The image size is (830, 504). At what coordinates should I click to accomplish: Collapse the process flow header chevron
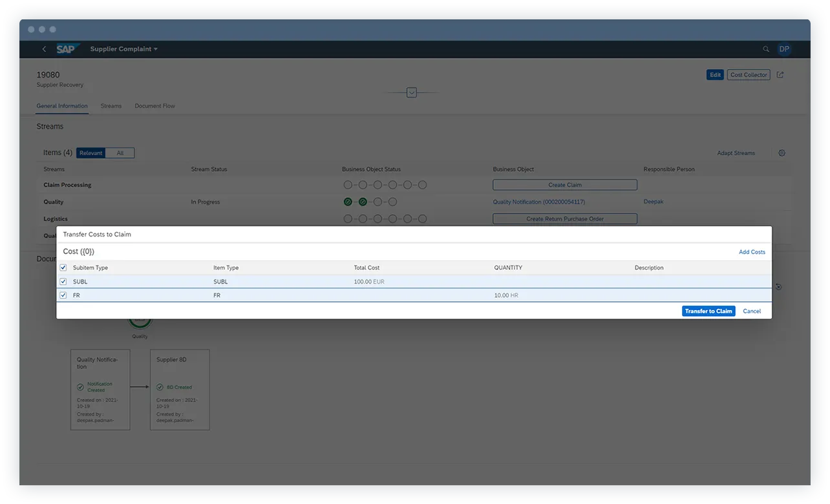(411, 92)
